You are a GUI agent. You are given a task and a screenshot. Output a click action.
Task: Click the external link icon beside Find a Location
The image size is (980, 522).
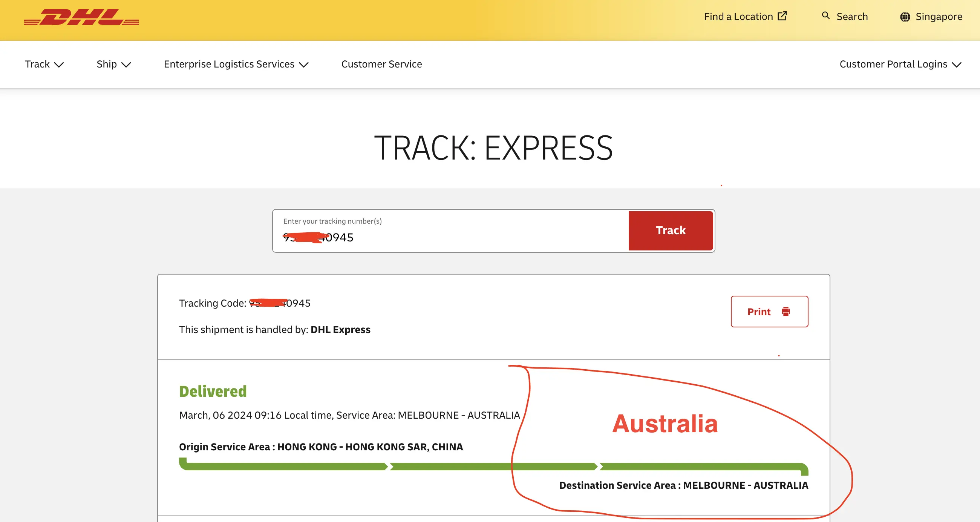782,15
